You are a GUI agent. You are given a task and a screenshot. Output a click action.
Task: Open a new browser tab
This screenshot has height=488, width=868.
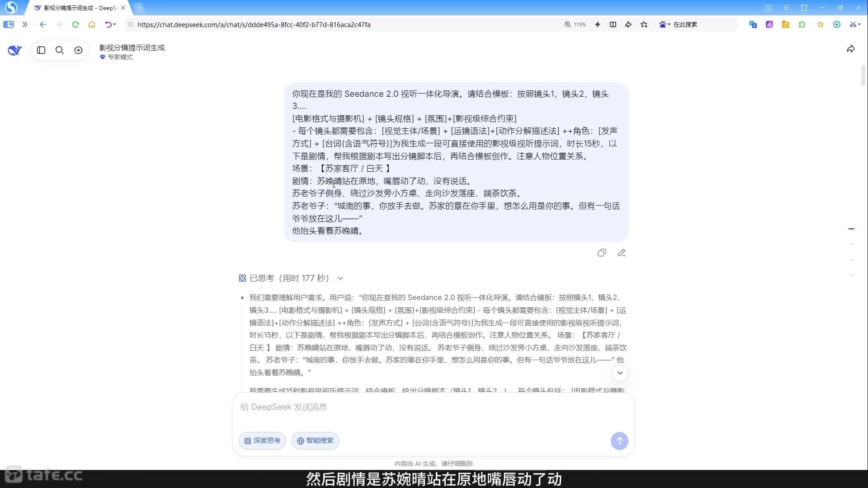[x=139, y=8]
